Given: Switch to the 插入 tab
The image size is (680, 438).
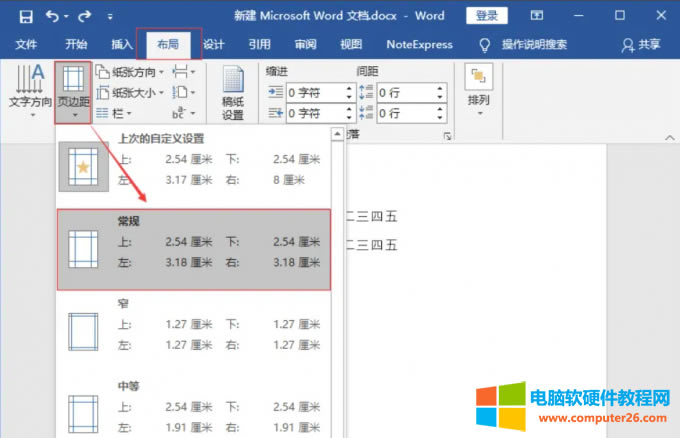Looking at the screenshot, I should pos(122,44).
